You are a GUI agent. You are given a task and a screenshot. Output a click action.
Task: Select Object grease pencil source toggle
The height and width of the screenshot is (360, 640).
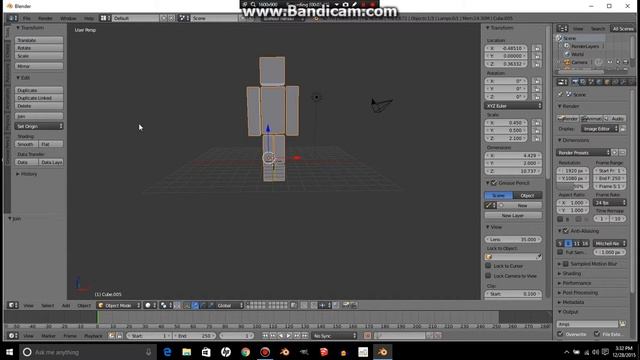[527, 196]
